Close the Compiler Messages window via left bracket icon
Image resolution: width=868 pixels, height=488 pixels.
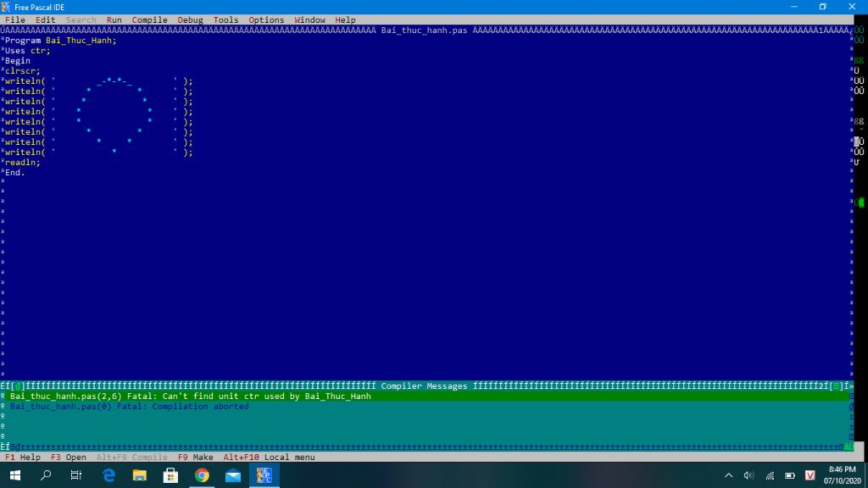click(x=18, y=386)
